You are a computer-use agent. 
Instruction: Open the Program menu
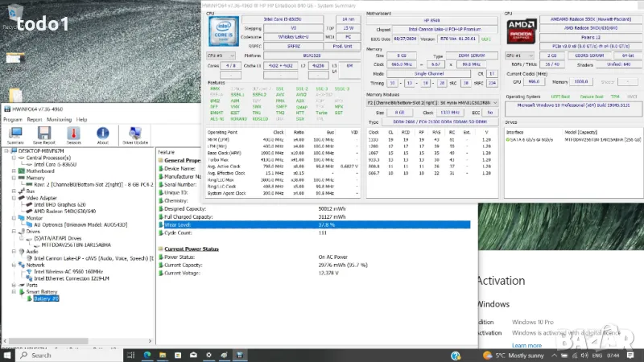pyautogui.click(x=12, y=118)
